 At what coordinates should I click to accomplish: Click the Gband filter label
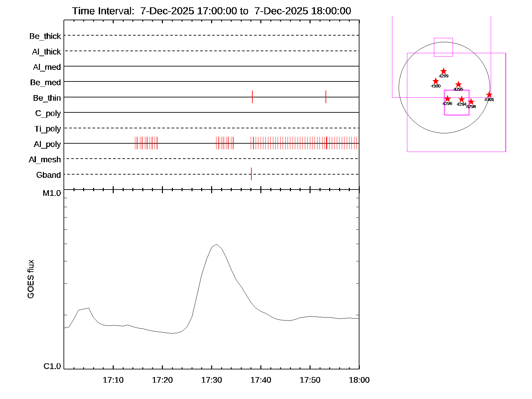tap(49, 175)
